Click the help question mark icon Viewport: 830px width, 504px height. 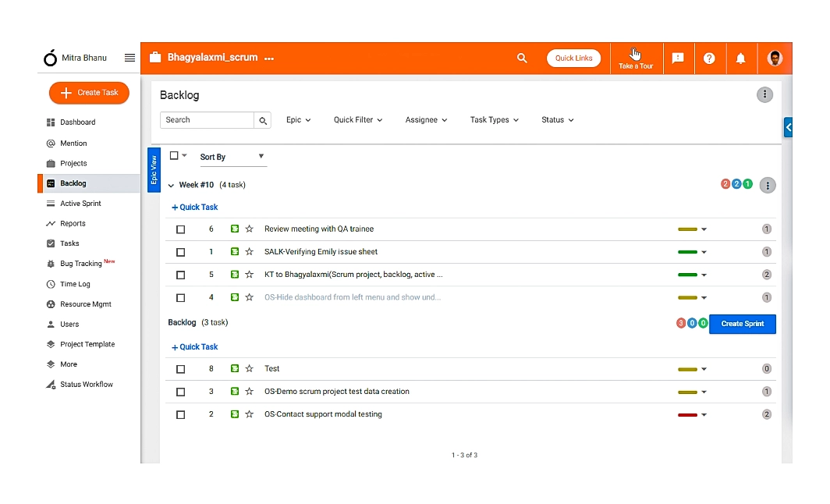709,57
